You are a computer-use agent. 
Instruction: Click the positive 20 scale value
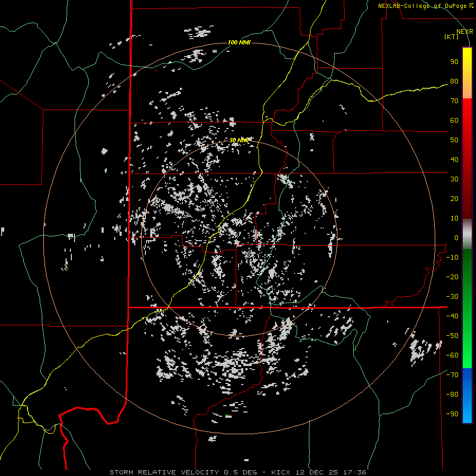[x=454, y=199]
